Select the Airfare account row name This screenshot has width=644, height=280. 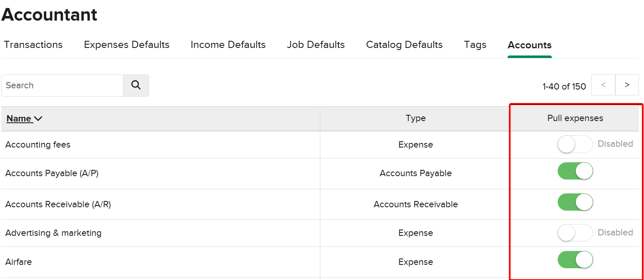(19, 262)
